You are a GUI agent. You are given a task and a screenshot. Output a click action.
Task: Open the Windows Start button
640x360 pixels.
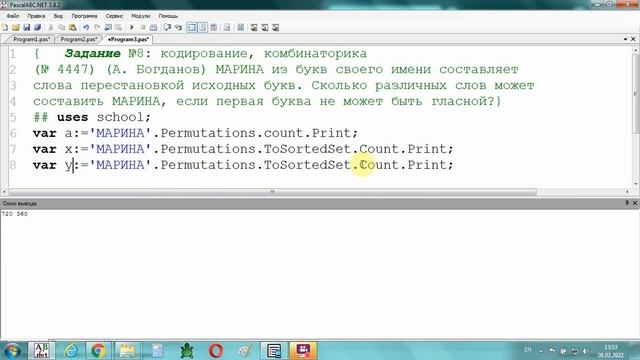click(12, 351)
